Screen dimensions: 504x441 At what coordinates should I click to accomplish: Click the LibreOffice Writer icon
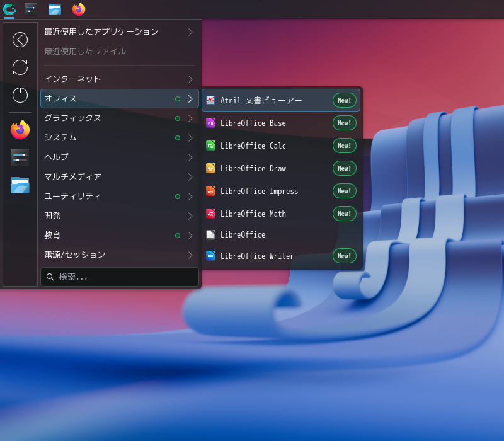[x=210, y=256]
